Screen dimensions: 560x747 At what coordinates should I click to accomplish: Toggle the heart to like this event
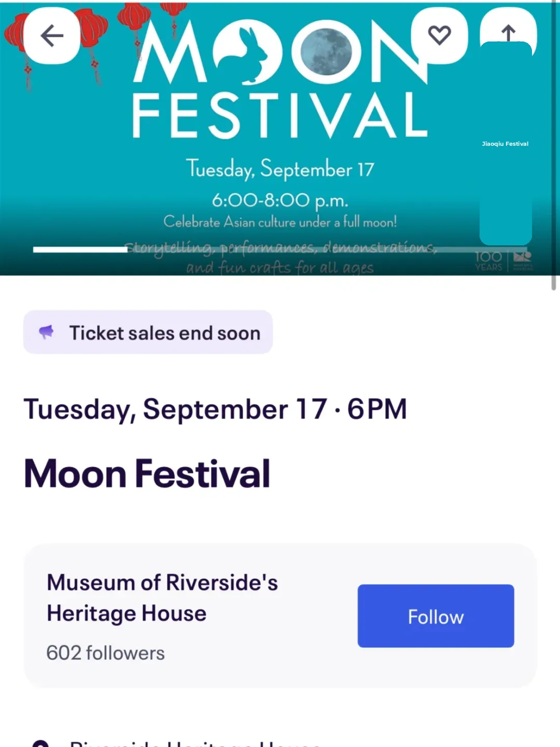[440, 34]
